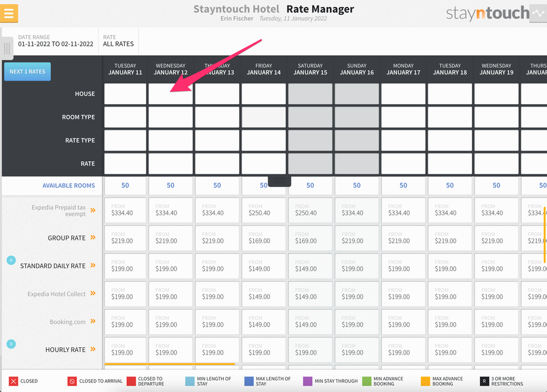Click House restriction cell for January 11

[x=125, y=93]
